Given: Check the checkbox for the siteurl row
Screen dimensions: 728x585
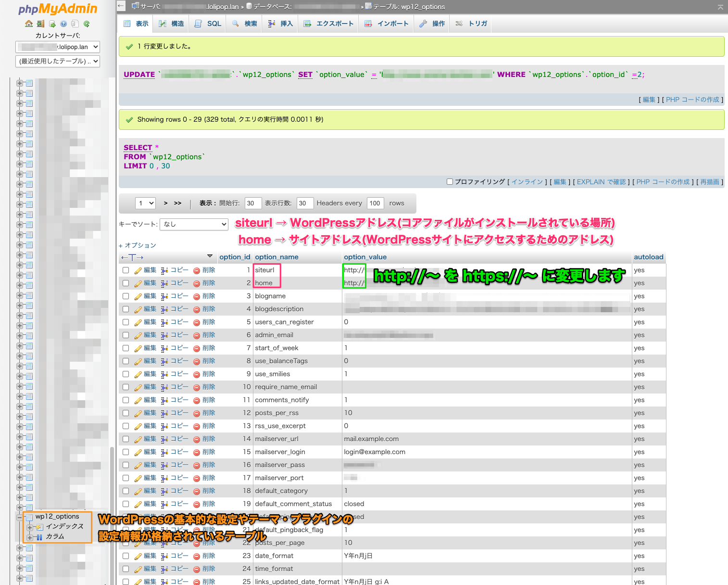Looking at the screenshot, I should pyautogui.click(x=126, y=270).
